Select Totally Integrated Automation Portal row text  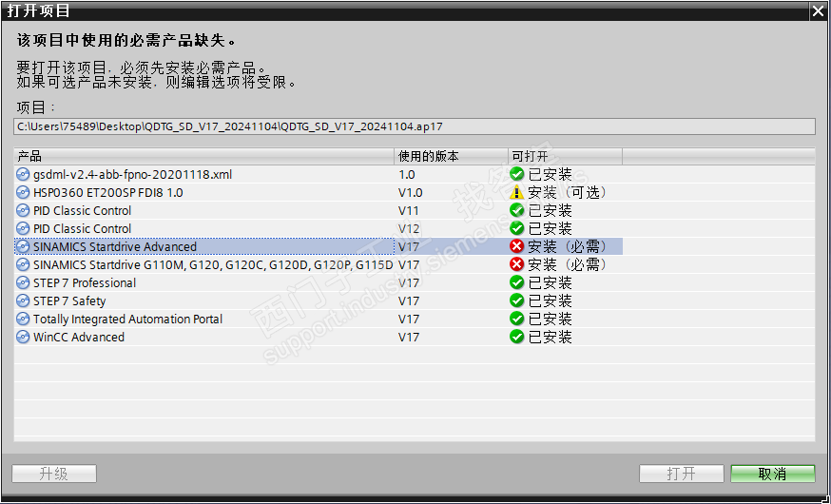click(x=127, y=319)
